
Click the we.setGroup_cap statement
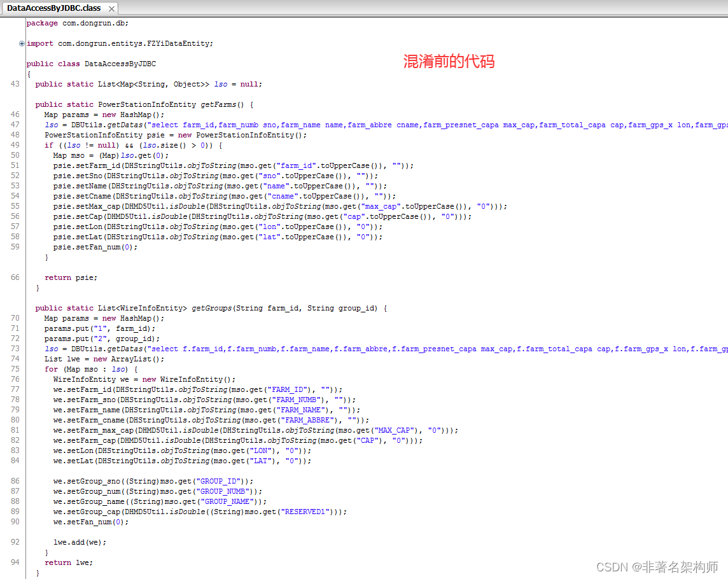[200, 512]
